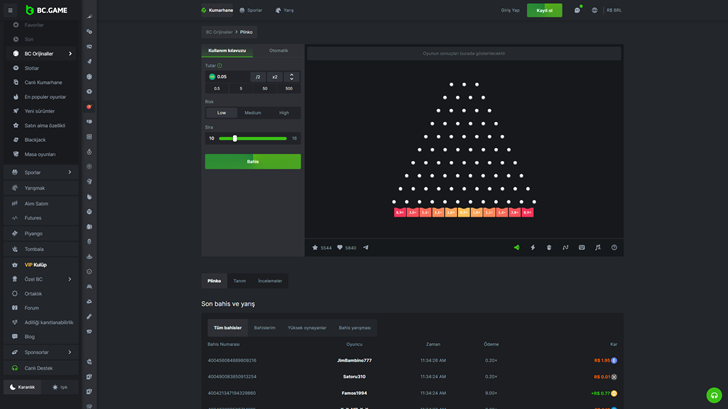
Task: Switch to Karanlık dark theme
Action: pyautogui.click(x=22, y=387)
